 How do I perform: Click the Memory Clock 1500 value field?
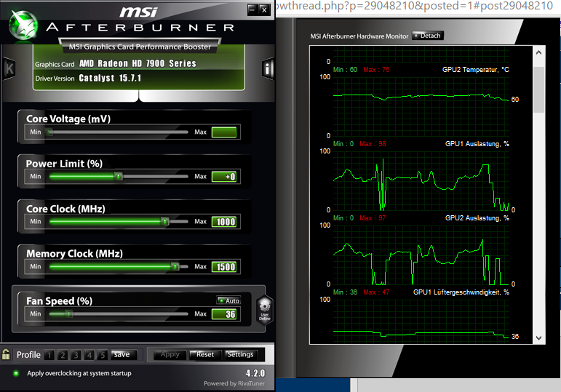(x=224, y=267)
